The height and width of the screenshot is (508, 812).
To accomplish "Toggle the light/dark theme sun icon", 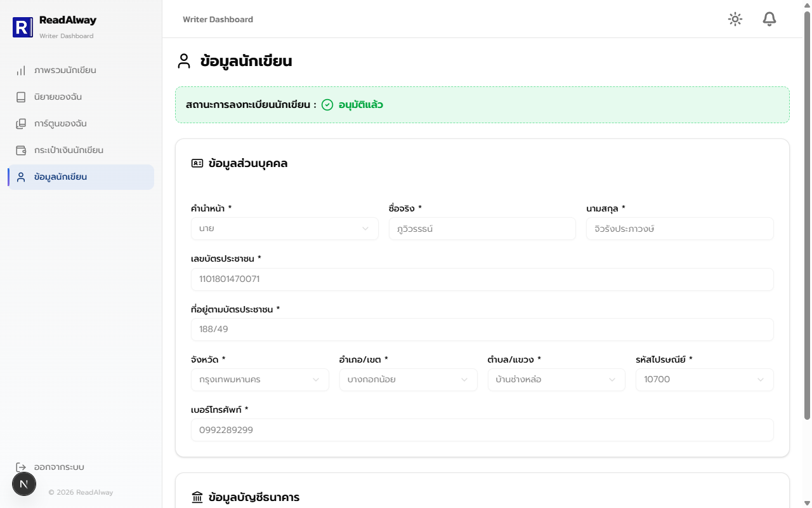I will pyautogui.click(x=735, y=19).
